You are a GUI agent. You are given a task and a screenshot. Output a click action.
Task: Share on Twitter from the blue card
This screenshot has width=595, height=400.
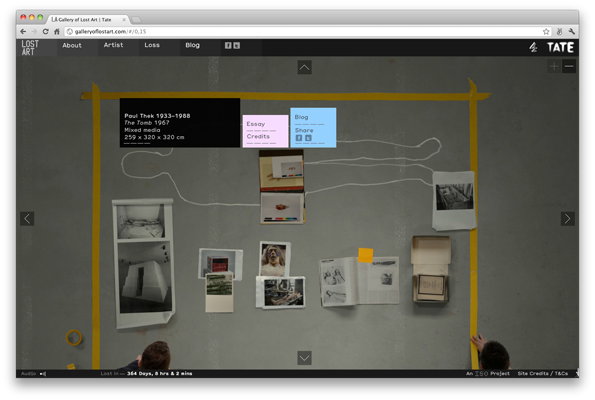308,138
